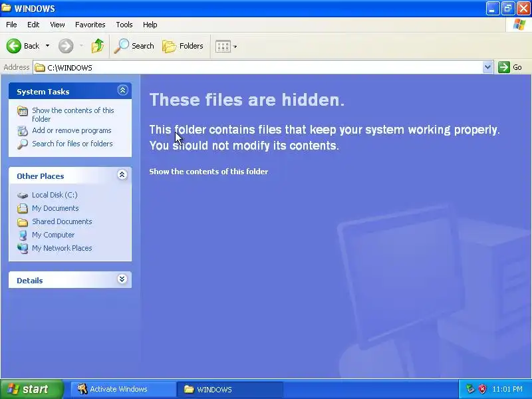Open the Edit menu

[x=33, y=25]
